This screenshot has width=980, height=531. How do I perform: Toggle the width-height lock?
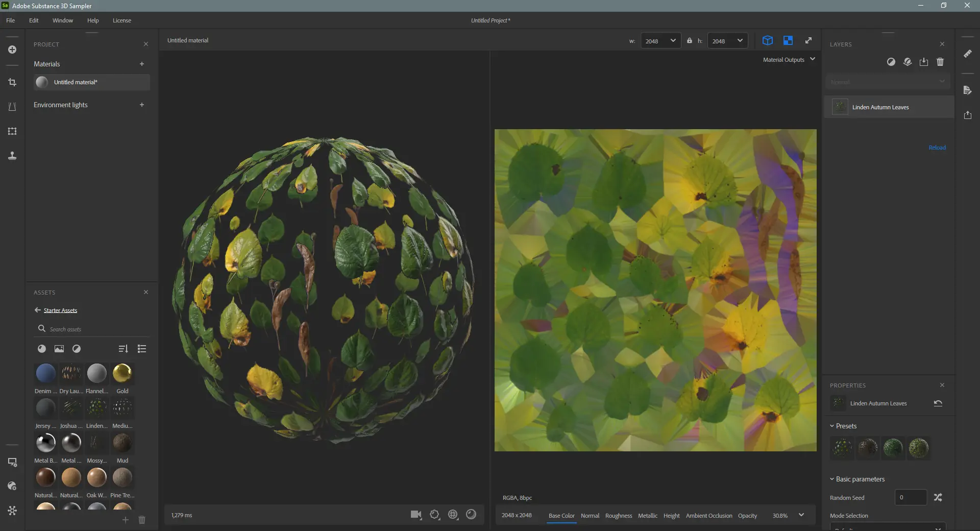pos(689,41)
